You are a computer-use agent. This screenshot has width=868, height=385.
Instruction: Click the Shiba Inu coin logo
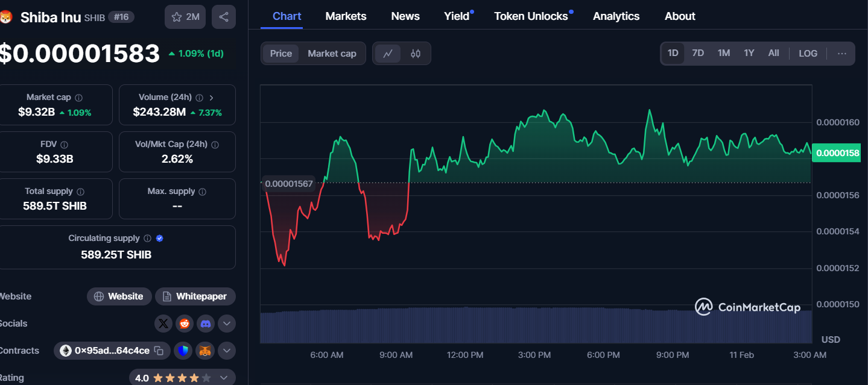click(5, 17)
